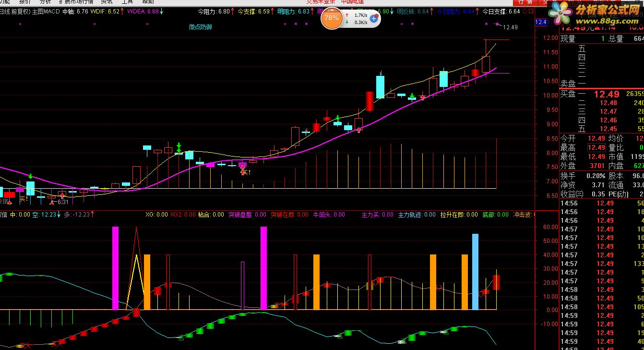
Task: Click the tall cyan candle near 10.50
Action: click(x=380, y=86)
